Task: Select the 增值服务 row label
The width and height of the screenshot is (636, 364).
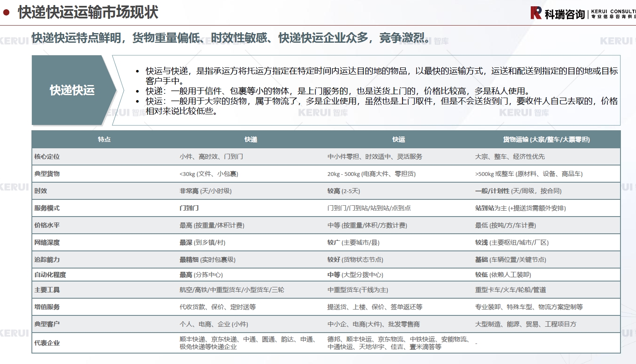Action: (x=47, y=307)
